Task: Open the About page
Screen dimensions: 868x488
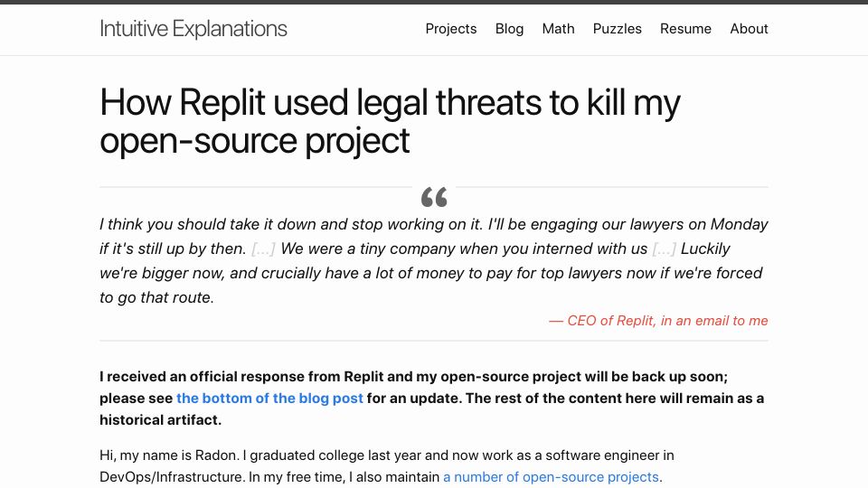Action: click(749, 29)
